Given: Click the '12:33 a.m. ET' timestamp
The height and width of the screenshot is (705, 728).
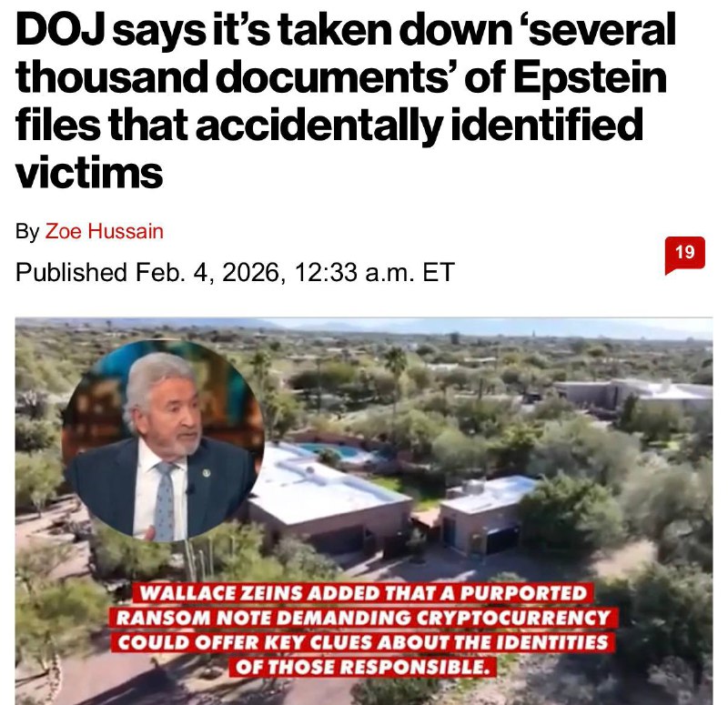Looking at the screenshot, I should tap(374, 272).
